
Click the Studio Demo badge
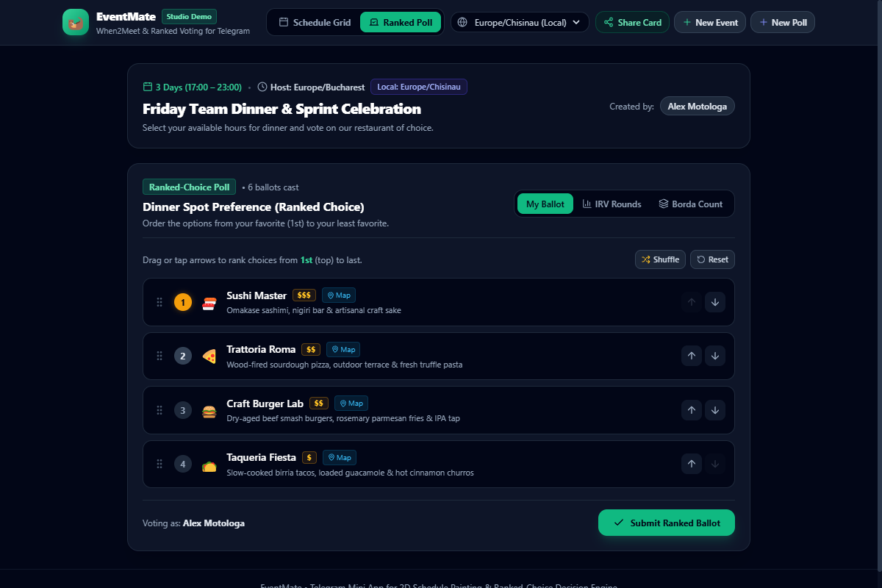(x=189, y=16)
